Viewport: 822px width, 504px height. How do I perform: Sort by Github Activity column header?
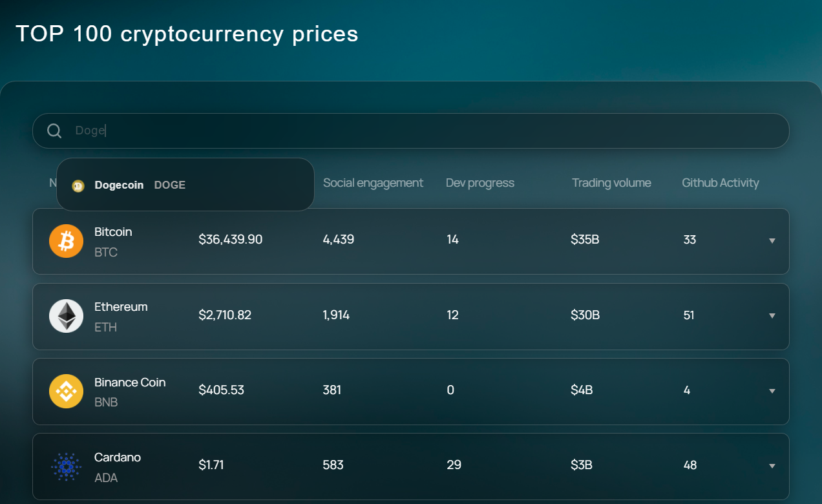click(721, 183)
